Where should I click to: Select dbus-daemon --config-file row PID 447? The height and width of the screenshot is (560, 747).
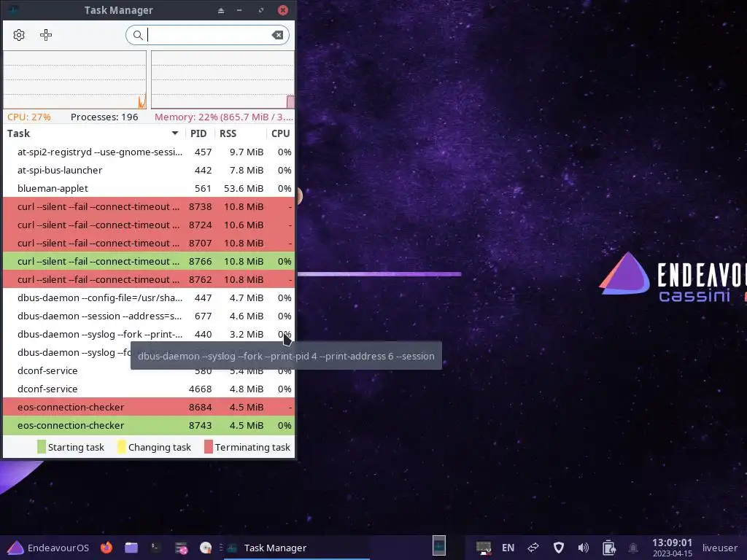(x=149, y=297)
